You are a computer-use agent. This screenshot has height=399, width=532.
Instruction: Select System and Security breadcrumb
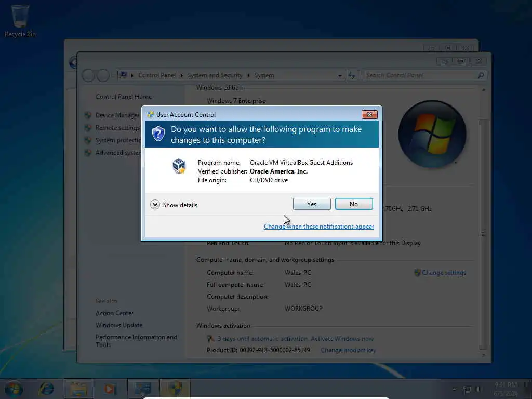[215, 75]
